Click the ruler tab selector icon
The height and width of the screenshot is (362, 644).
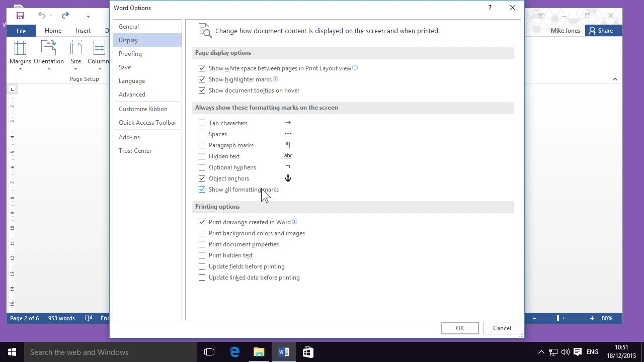(12, 89)
